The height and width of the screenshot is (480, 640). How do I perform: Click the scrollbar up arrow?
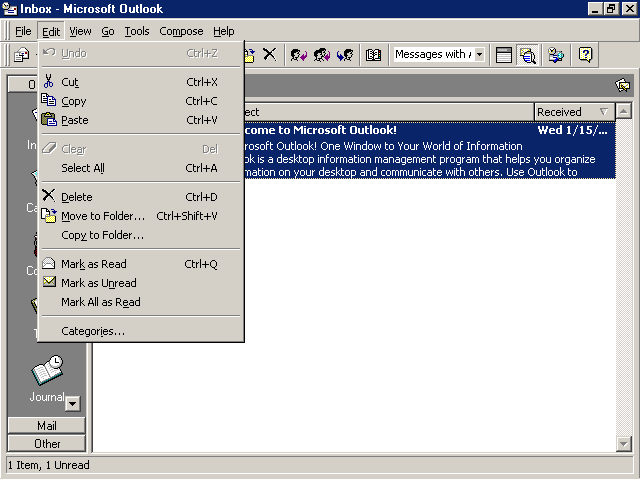coord(623,111)
